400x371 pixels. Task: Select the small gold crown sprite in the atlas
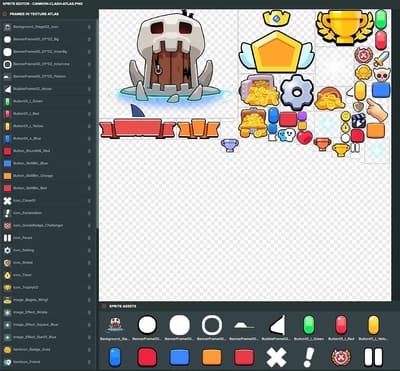pos(276,18)
